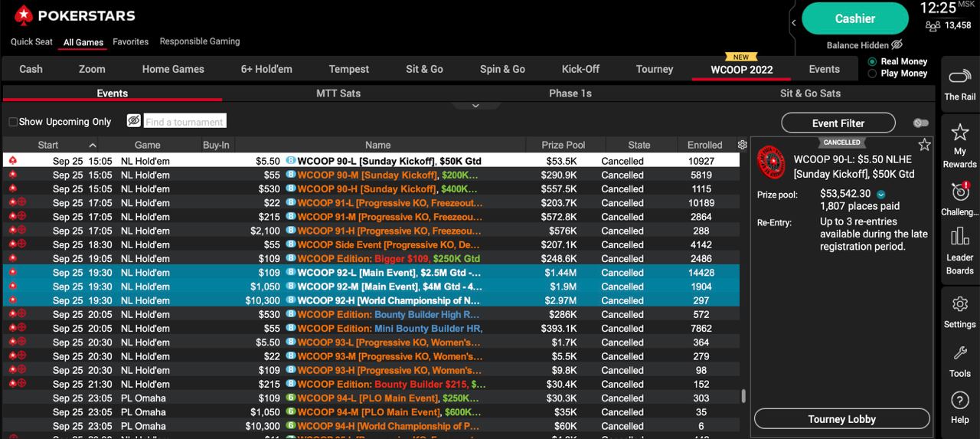
Task: Open Responsible Gaming
Action: pyautogui.click(x=200, y=41)
